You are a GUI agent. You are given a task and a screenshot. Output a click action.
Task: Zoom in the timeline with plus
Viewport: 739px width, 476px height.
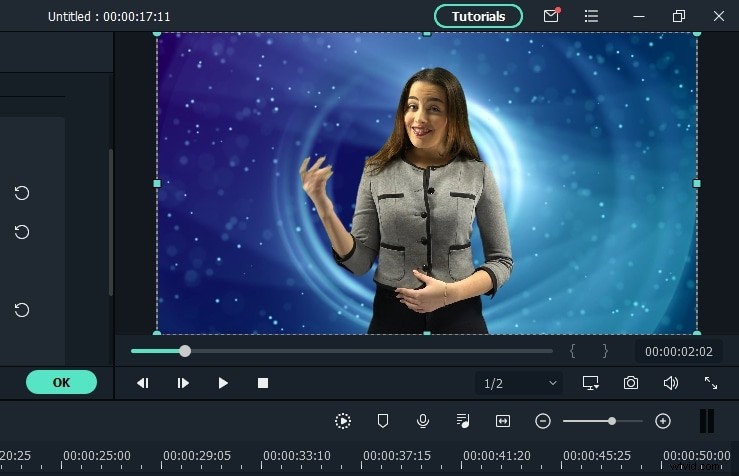[x=663, y=421]
